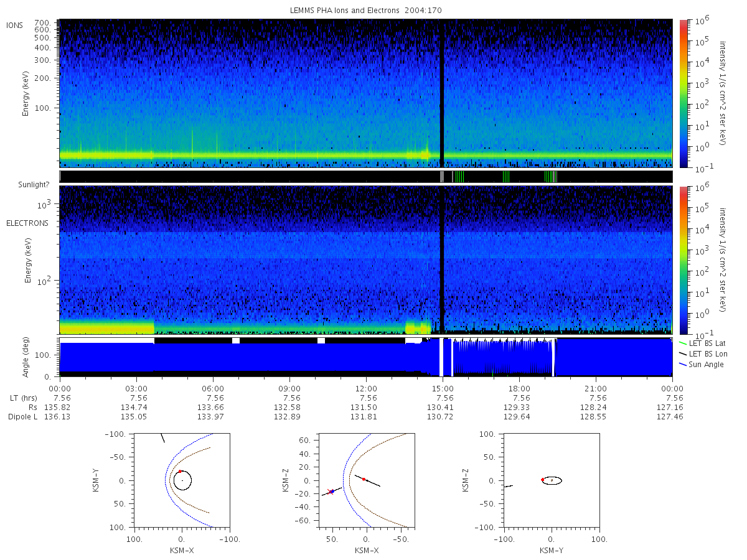Click the ELECTRONS panel label
Screen dimensions: 747x560
tap(27, 223)
